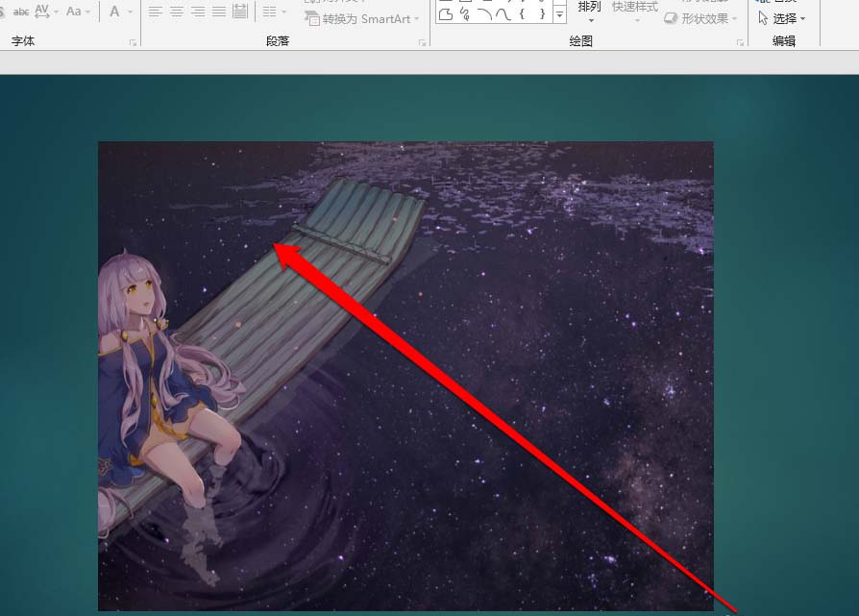Open the 段落 dialog launcher

tap(422, 42)
